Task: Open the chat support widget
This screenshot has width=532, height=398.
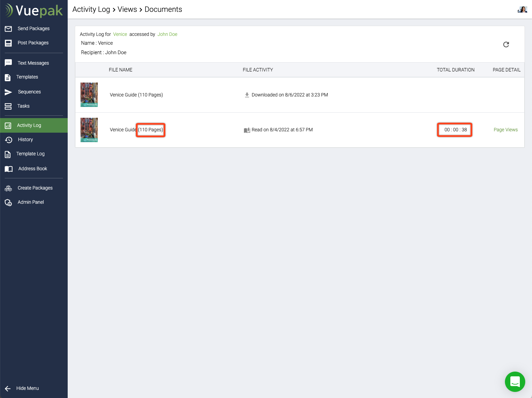Action: click(515, 381)
